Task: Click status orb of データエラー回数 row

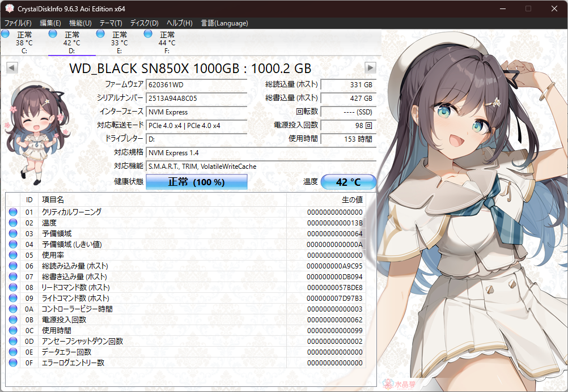Action: (x=13, y=352)
